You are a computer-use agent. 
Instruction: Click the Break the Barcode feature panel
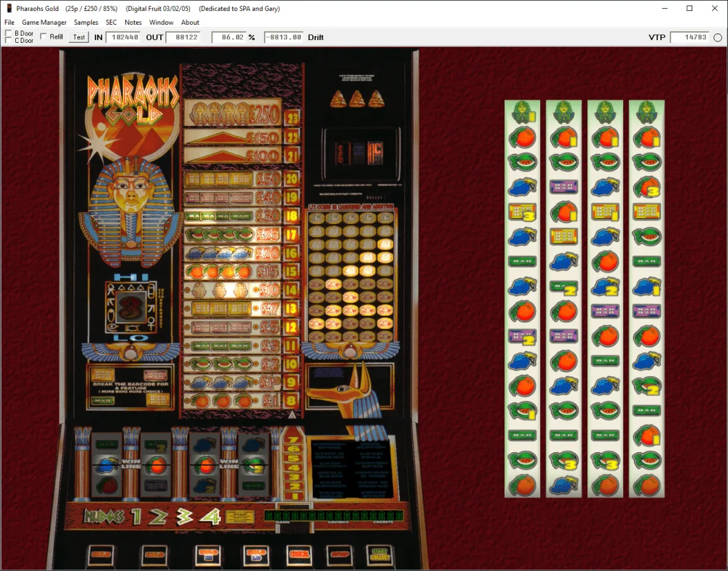(x=130, y=387)
